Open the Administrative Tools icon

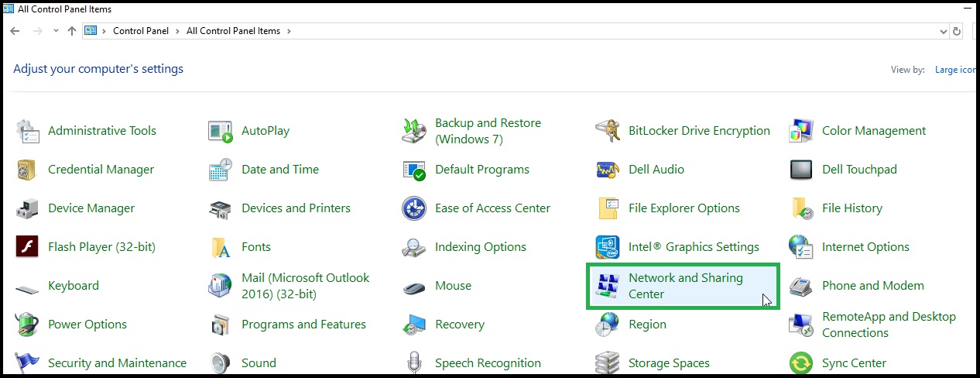click(27, 131)
